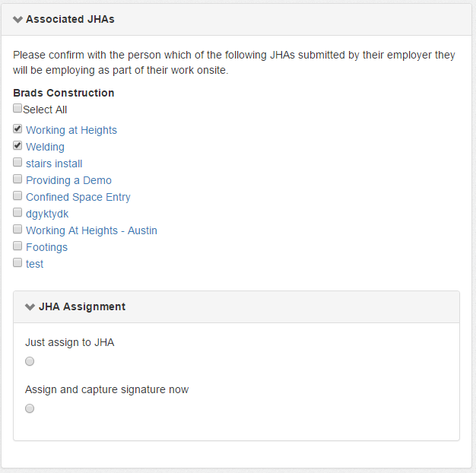
Task: Open the Welding JHA link
Action: 45,147
